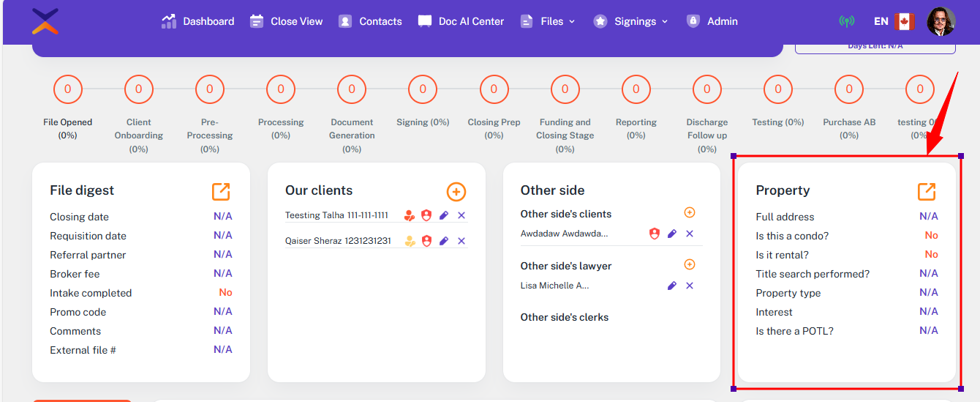Add a new client with plus icon
The image size is (980, 402).
(456, 192)
